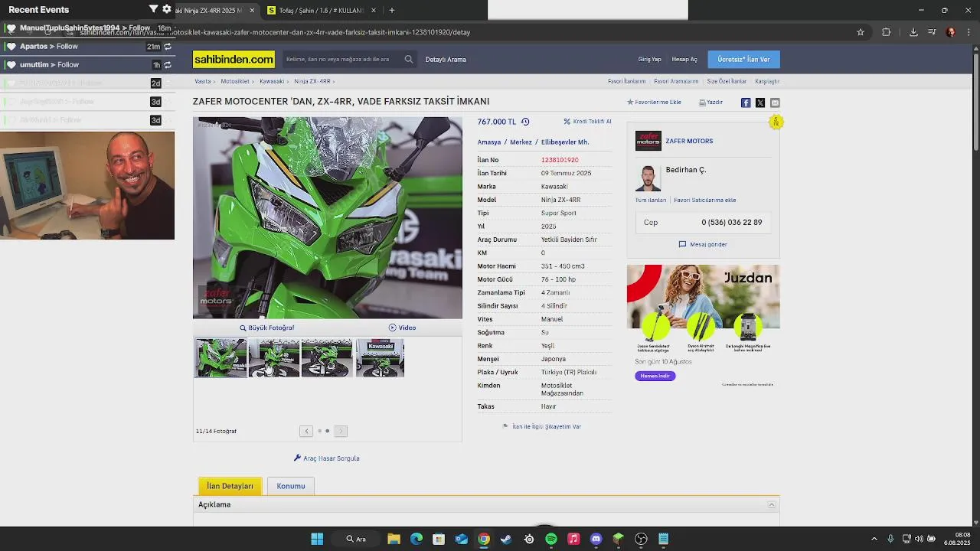This screenshot has height=551, width=980.
Task: Open Chrome profile avatar
Action: pos(951,32)
